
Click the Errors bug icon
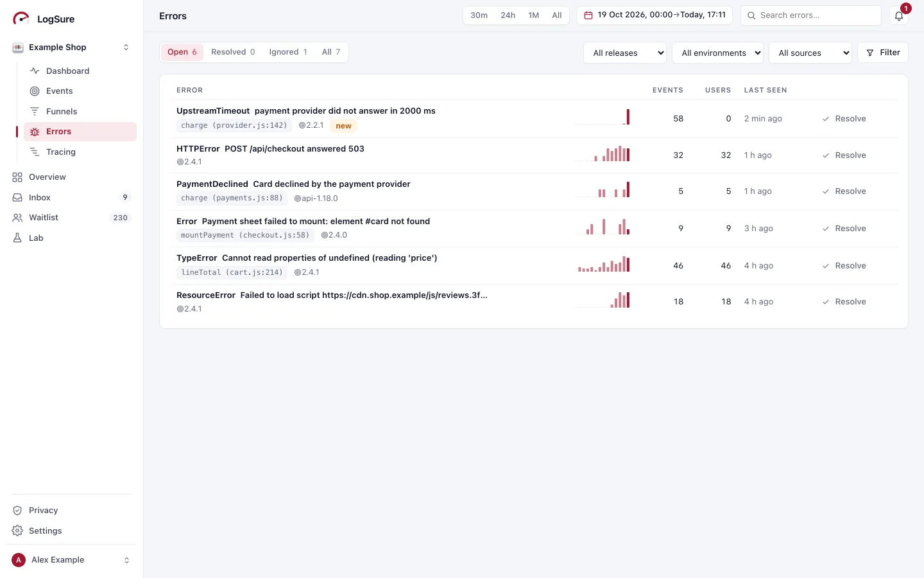pos(35,132)
